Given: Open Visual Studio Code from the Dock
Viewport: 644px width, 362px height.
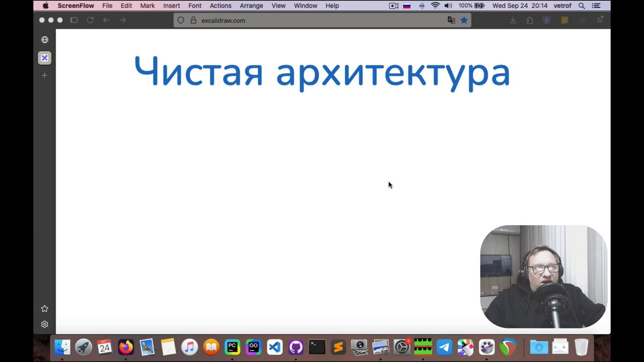Looking at the screenshot, I should click(x=274, y=347).
